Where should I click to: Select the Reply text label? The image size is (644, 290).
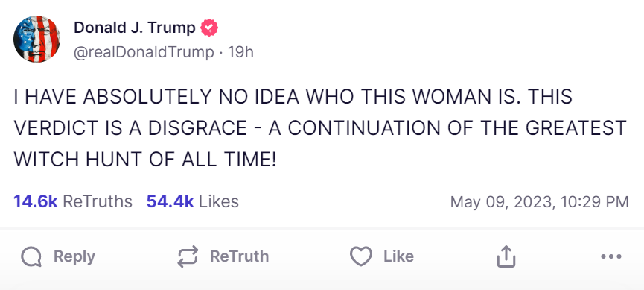[74, 256]
